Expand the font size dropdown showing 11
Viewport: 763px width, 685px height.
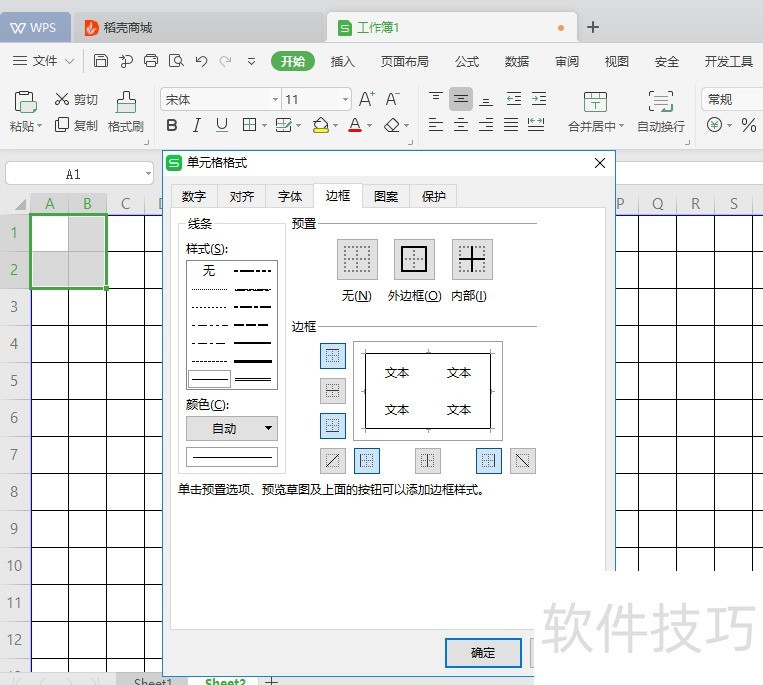click(x=346, y=100)
